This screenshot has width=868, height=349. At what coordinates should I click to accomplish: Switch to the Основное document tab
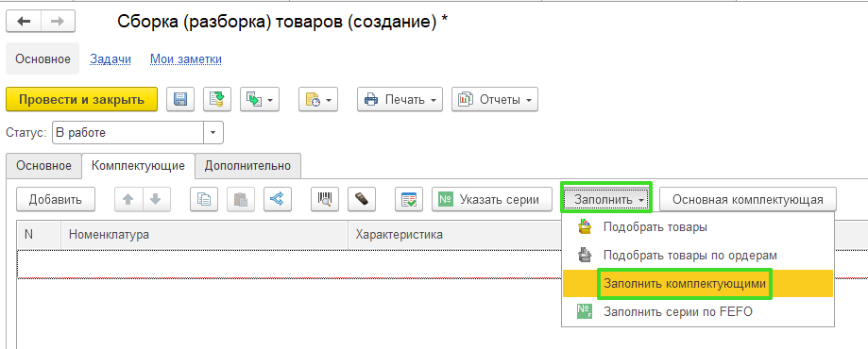point(43,165)
